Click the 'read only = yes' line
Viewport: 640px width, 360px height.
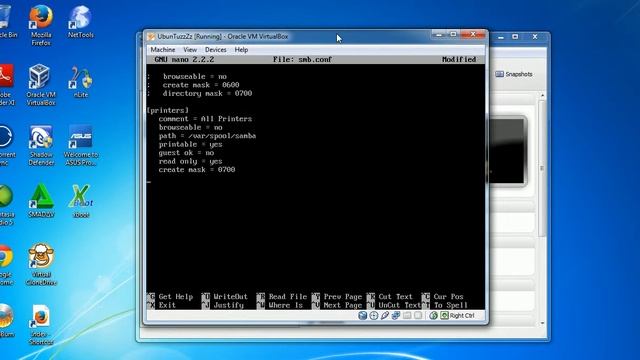[191, 161]
